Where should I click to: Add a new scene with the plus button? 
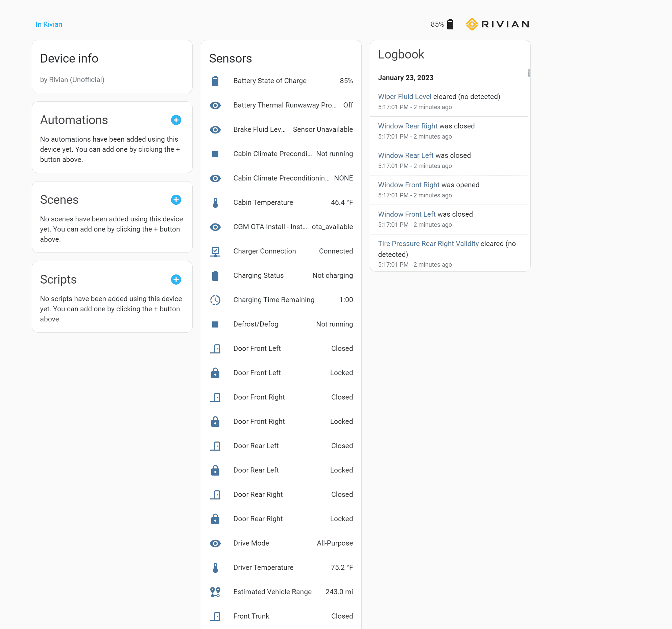[x=176, y=200]
